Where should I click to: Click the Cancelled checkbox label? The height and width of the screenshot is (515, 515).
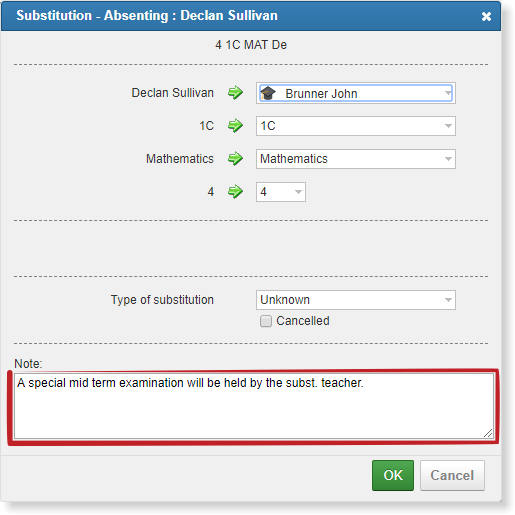click(303, 321)
